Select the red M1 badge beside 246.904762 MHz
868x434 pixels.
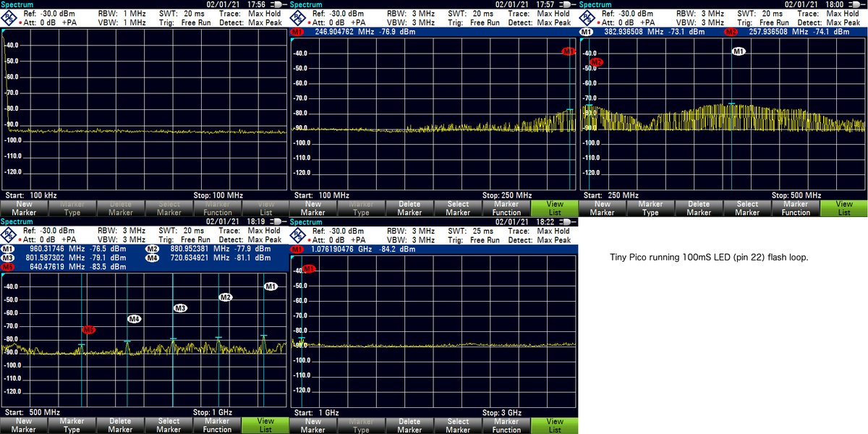click(x=297, y=33)
